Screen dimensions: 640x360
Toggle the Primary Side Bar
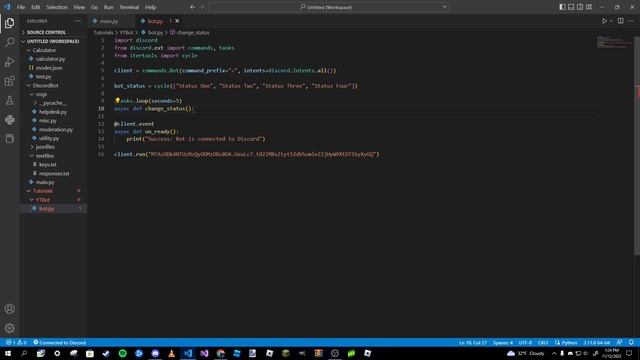click(x=562, y=7)
